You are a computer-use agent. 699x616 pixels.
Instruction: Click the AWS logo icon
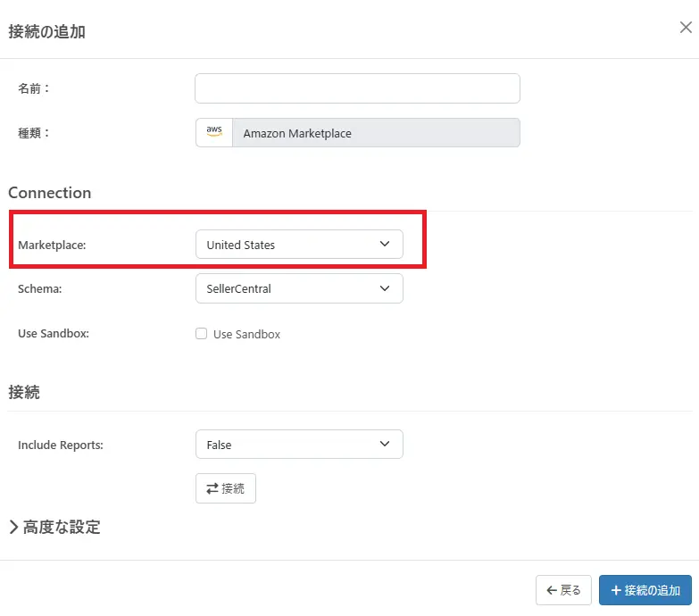(214, 132)
